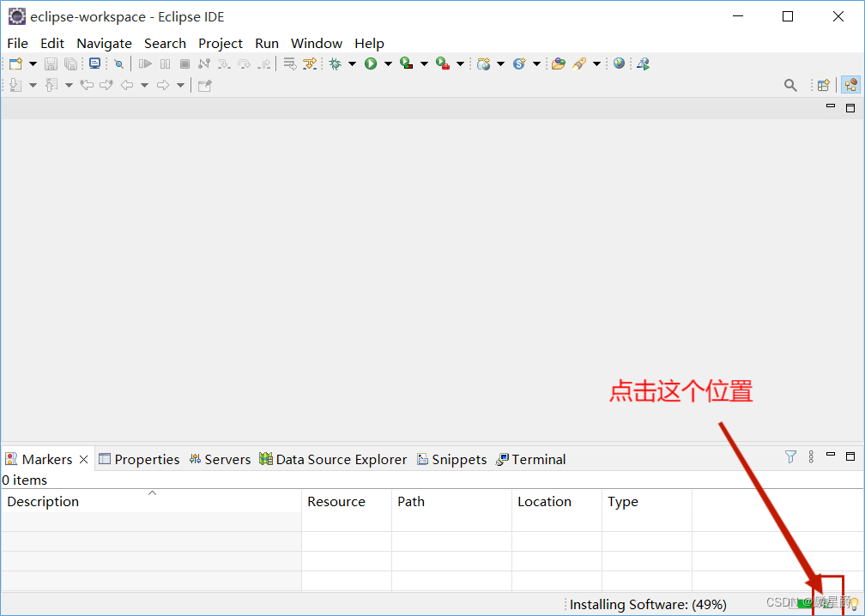
Task: Click the Step Over icon
Action: click(244, 64)
